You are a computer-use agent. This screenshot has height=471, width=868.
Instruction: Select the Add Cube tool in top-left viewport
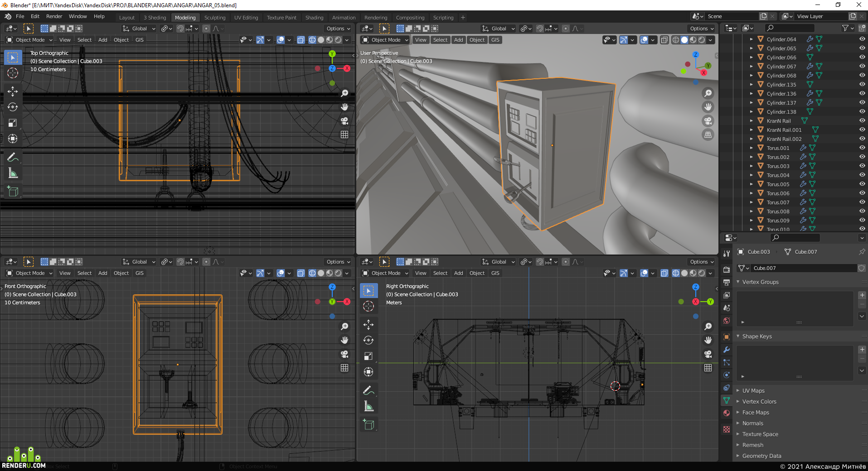pyautogui.click(x=13, y=191)
